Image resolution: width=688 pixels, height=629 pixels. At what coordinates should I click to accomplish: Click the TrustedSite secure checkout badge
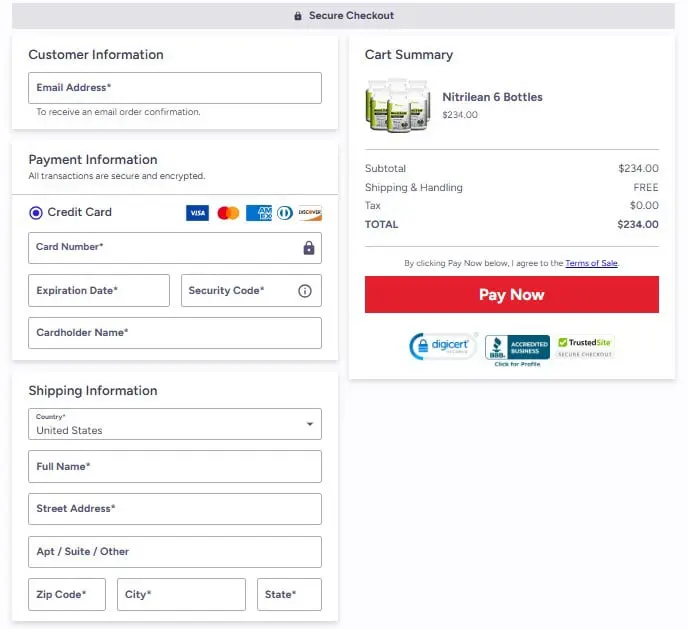click(585, 347)
